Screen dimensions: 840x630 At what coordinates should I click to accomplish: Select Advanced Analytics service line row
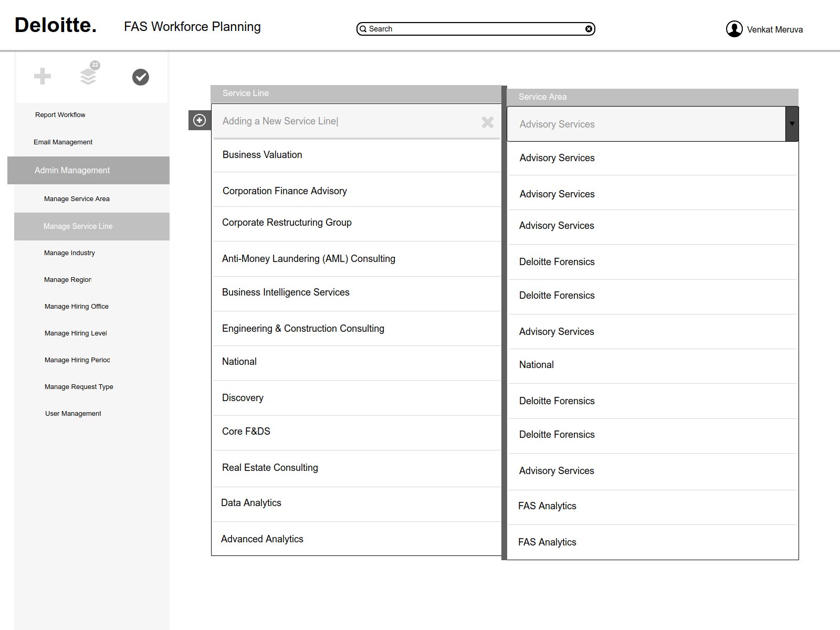point(357,539)
